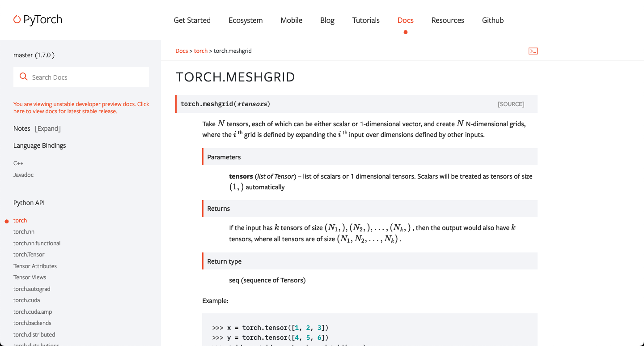Click the master (1.7.0) version label
Image resolution: width=644 pixels, height=346 pixels.
click(x=34, y=55)
